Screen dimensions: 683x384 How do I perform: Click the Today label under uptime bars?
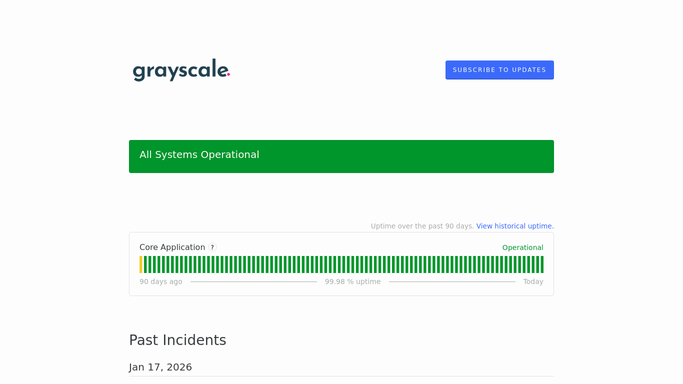point(533,282)
